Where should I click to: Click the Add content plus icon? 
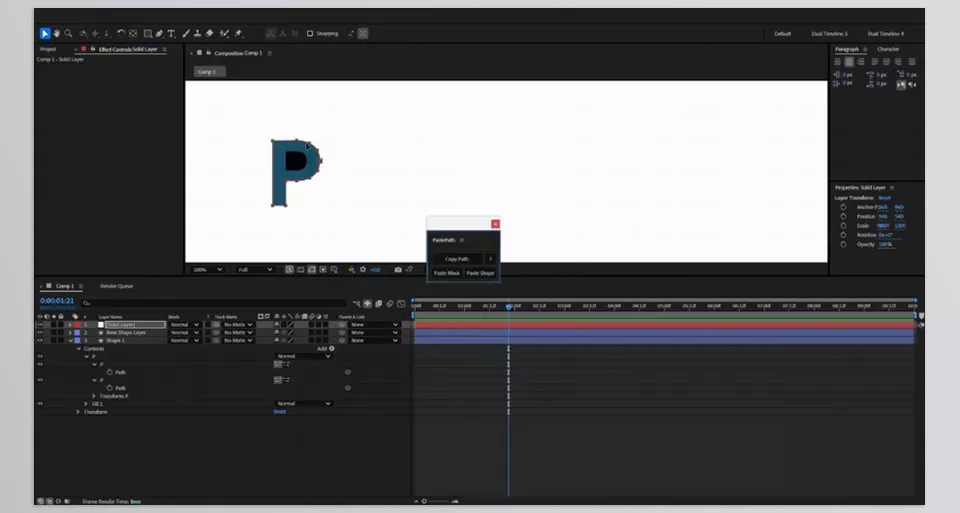(x=332, y=348)
